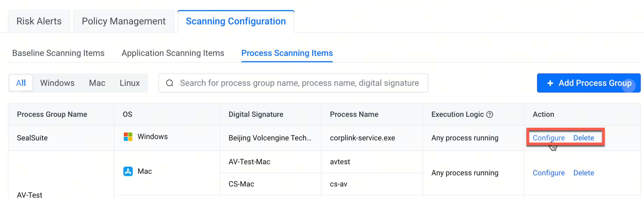644x198 pixels.
Task: Open the Application Scanning Items sub-tab
Action: click(173, 53)
